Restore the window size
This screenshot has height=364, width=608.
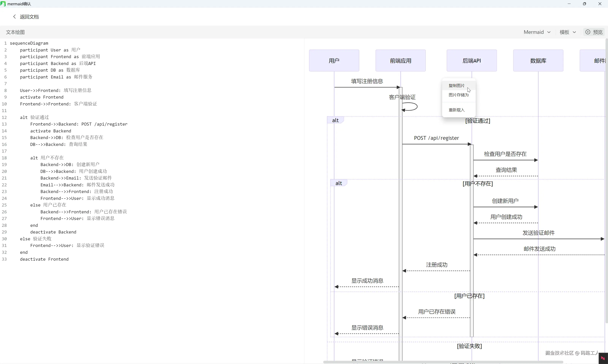584,4
